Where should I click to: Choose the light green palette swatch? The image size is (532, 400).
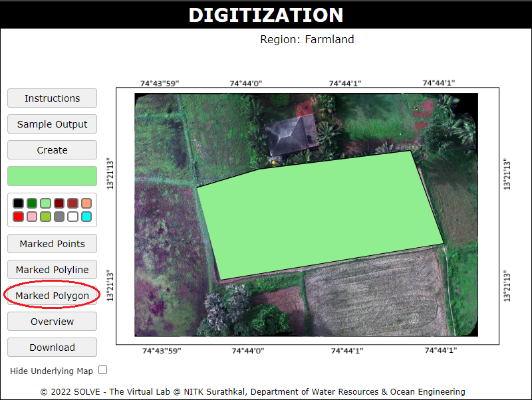pyautogui.click(x=45, y=203)
